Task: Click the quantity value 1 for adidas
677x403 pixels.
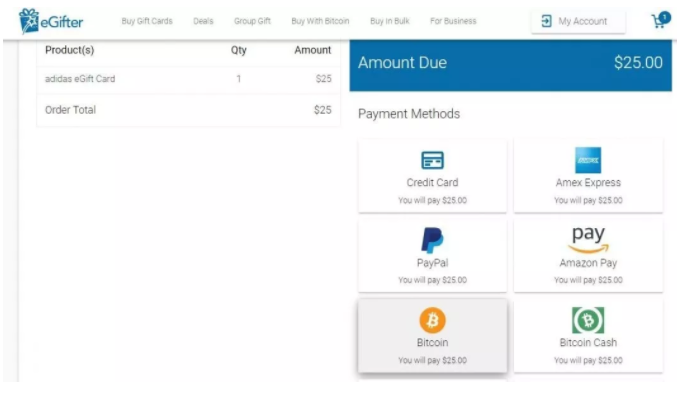Action: tap(238, 79)
